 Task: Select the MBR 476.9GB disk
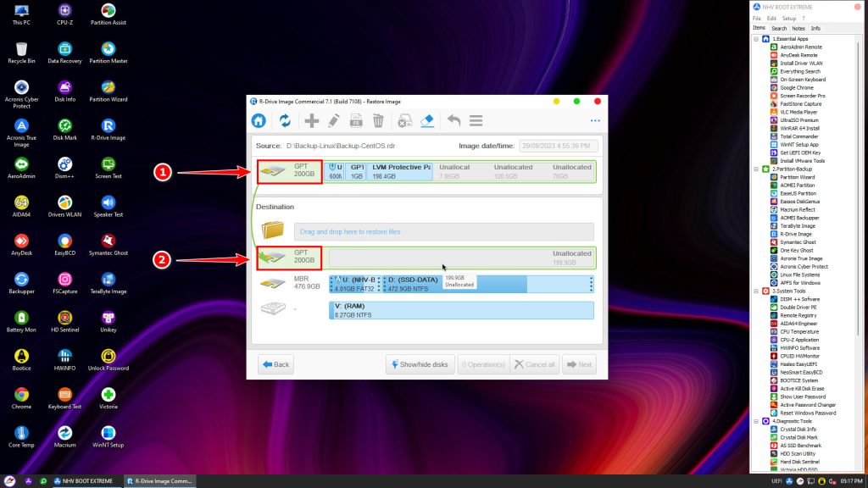[291, 283]
